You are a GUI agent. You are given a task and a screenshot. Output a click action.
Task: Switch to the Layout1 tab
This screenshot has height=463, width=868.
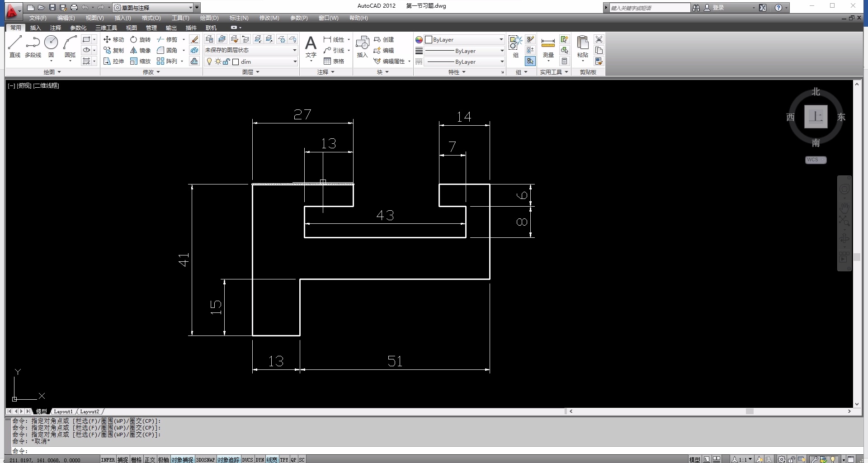(63, 411)
